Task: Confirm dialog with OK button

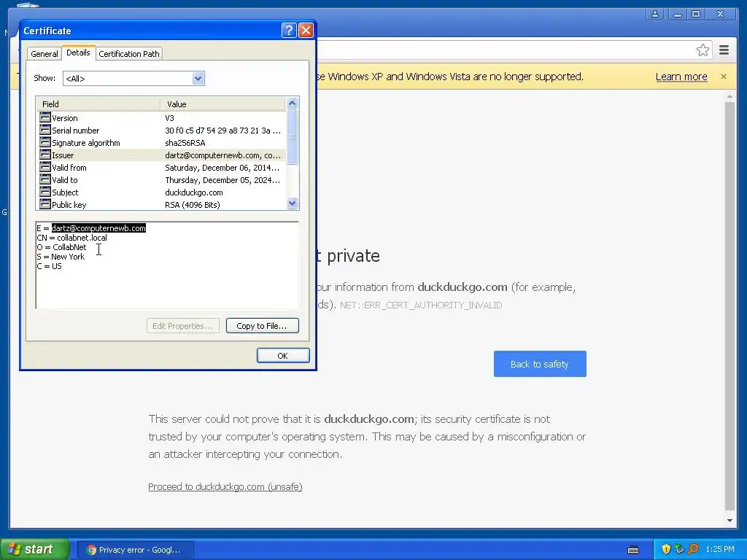Action: pos(283,356)
